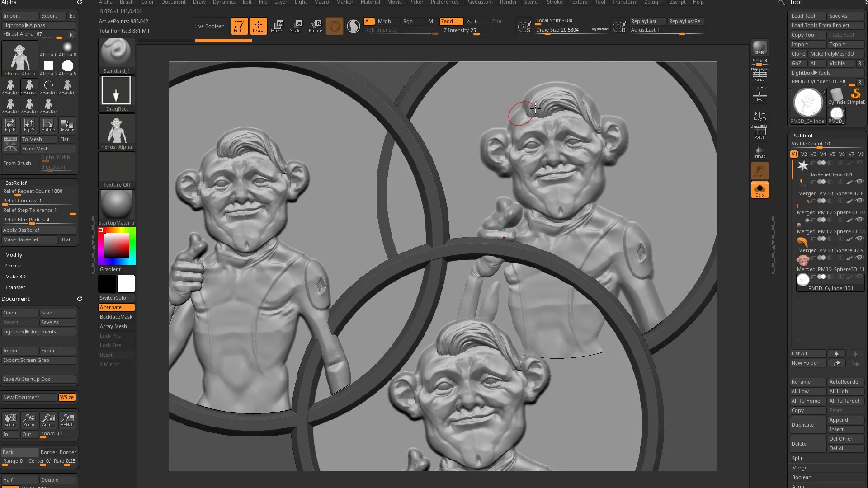Toggle Alternate color option
The width and height of the screenshot is (868, 488).
tap(117, 307)
